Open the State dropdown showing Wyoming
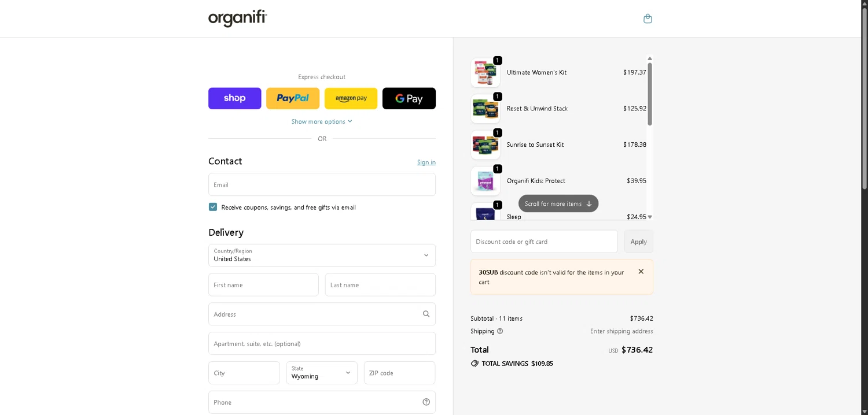 tap(322, 373)
